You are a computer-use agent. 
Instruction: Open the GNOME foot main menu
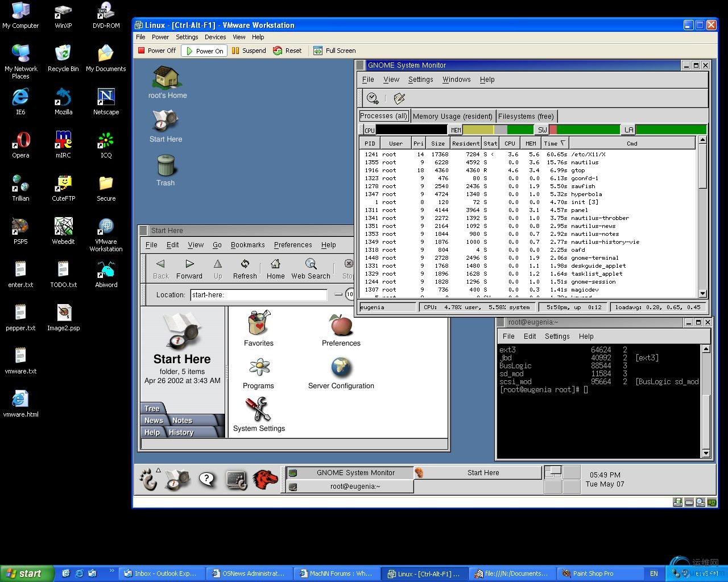pos(148,480)
